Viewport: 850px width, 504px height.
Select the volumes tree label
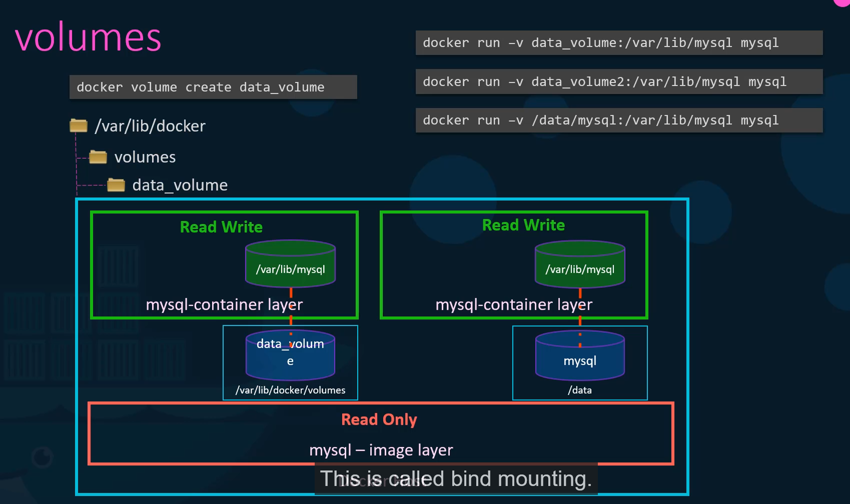coord(145,157)
